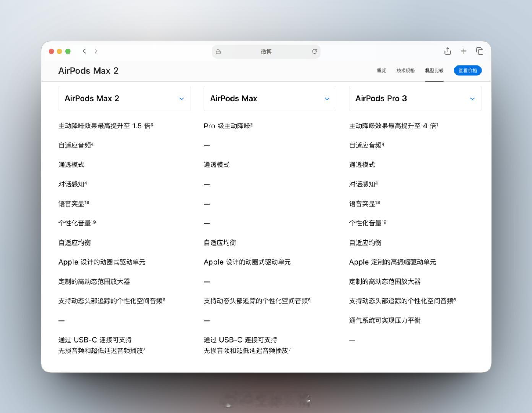Switch to the 概览 section

coord(381,70)
